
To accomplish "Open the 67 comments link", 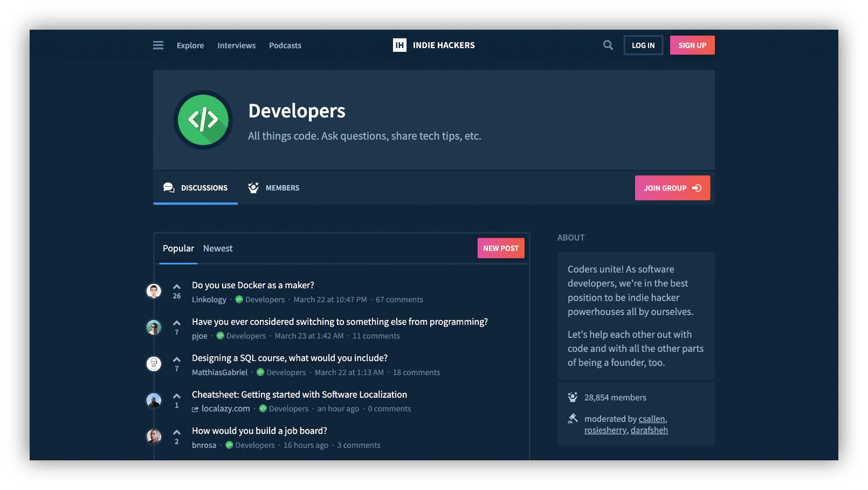I will [x=399, y=300].
